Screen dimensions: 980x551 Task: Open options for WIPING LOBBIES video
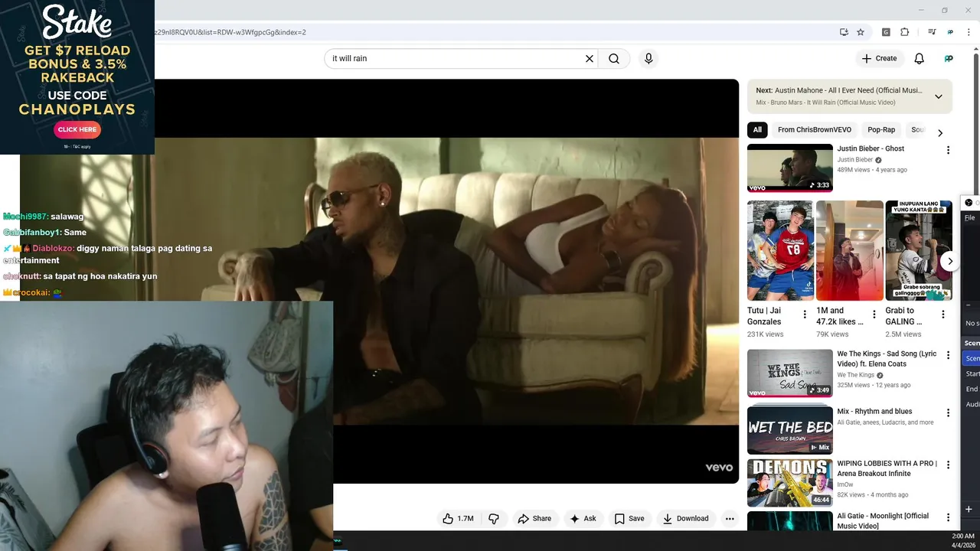948,465
